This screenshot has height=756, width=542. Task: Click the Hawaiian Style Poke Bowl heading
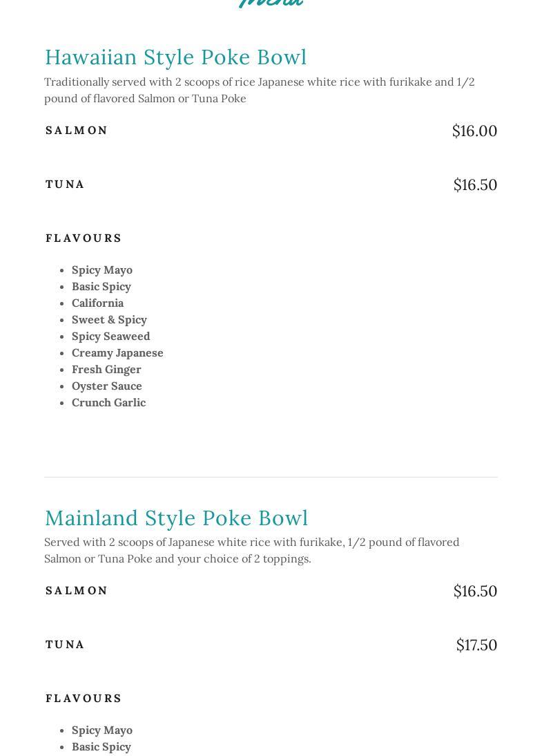pos(175,57)
